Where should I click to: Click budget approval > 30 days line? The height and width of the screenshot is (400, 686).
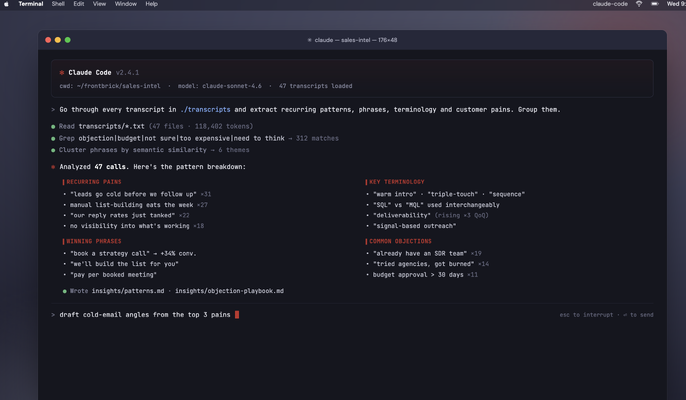[422, 275]
